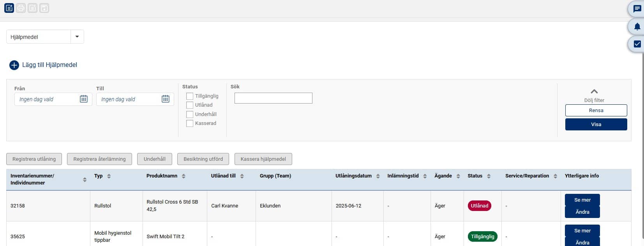Collapse filters with Dölj filter chevron

point(594,92)
